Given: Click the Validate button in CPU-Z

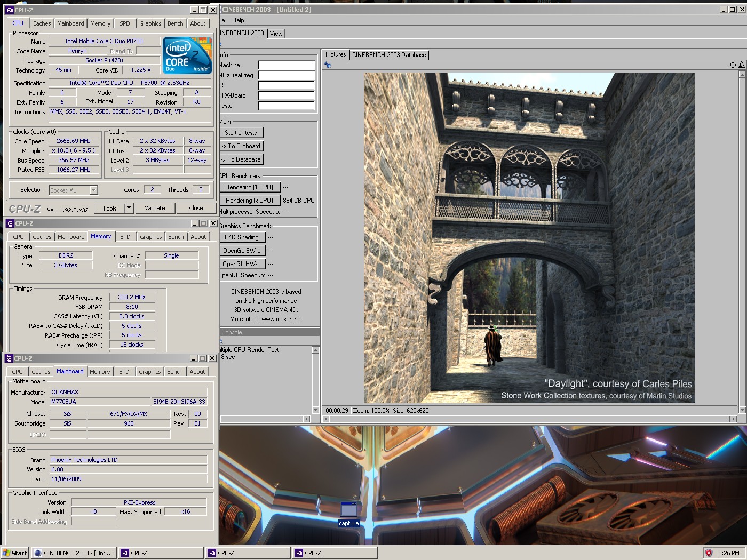Looking at the screenshot, I should tap(155, 208).
